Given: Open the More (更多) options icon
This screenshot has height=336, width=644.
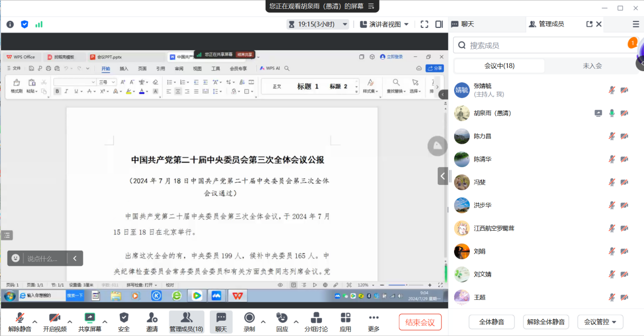Looking at the screenshot, I should click(374, 318).
